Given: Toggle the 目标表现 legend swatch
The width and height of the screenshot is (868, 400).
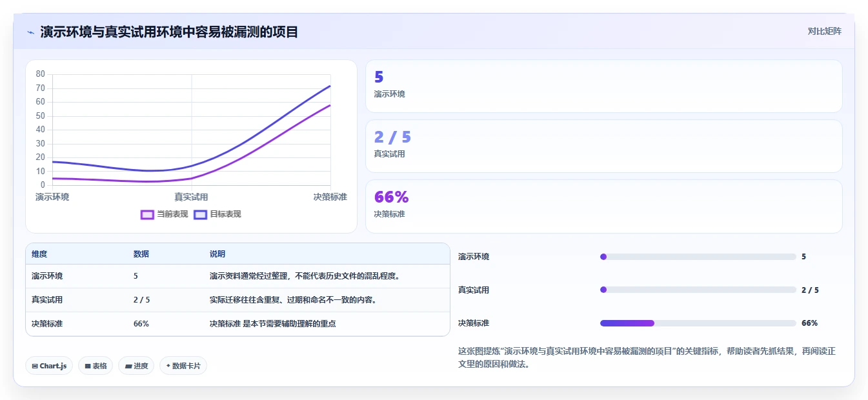Looking at the screenshot, I should click(x=200, y=214).
